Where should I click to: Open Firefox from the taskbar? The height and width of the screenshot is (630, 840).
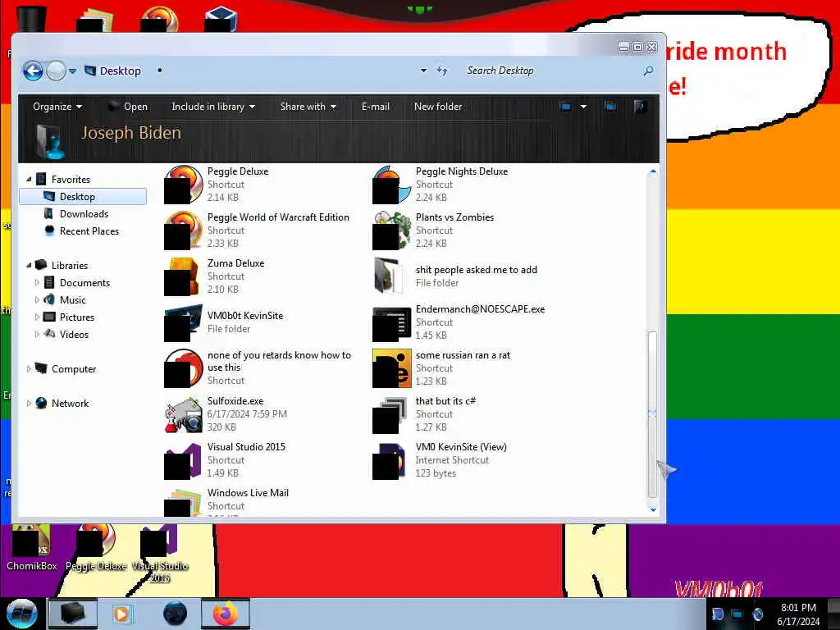[x=225, y=614]
